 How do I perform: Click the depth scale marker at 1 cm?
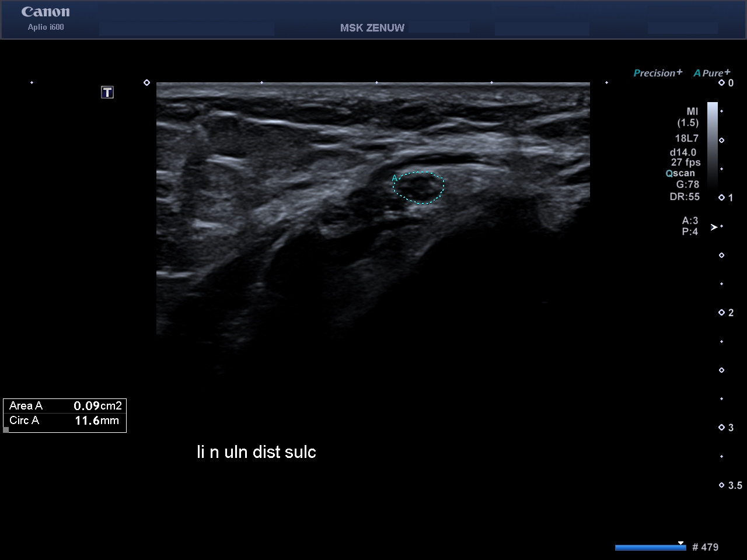coord(722,198)
